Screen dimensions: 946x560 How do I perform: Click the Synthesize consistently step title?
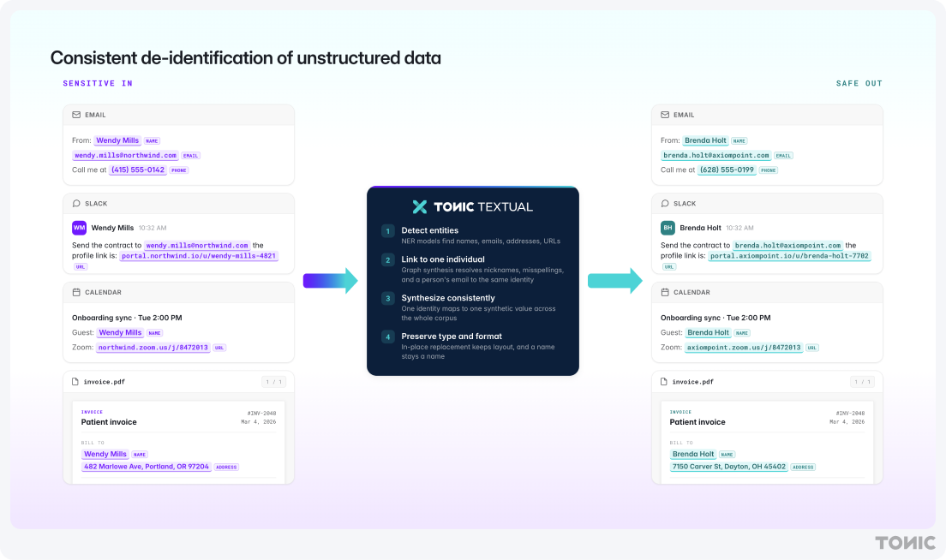point(447,298)
